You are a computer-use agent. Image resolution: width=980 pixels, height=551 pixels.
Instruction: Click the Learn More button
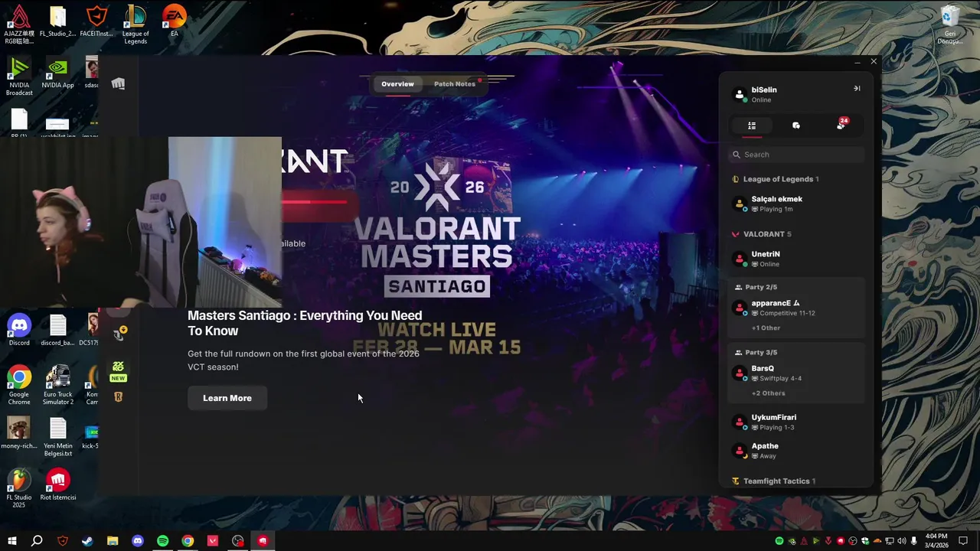(227, 398)
